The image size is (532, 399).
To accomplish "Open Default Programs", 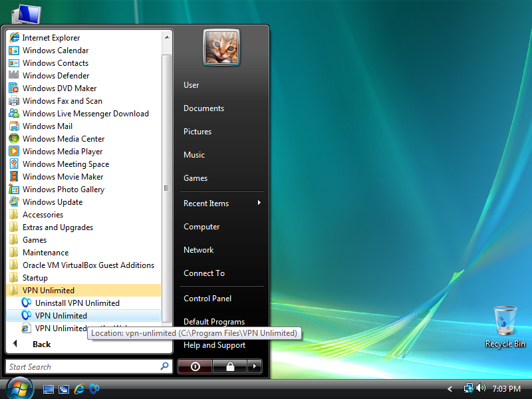I will [x=214, y=322].
